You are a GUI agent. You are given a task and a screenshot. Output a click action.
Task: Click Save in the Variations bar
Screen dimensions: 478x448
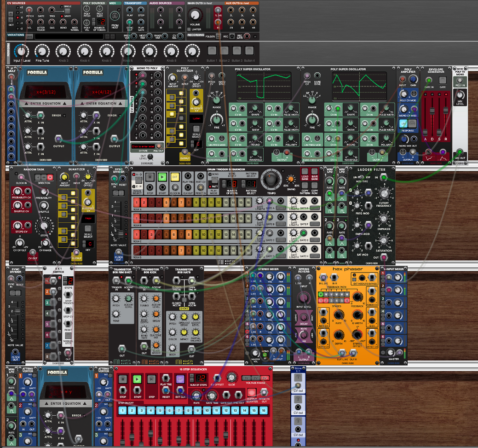pos(29,37)
